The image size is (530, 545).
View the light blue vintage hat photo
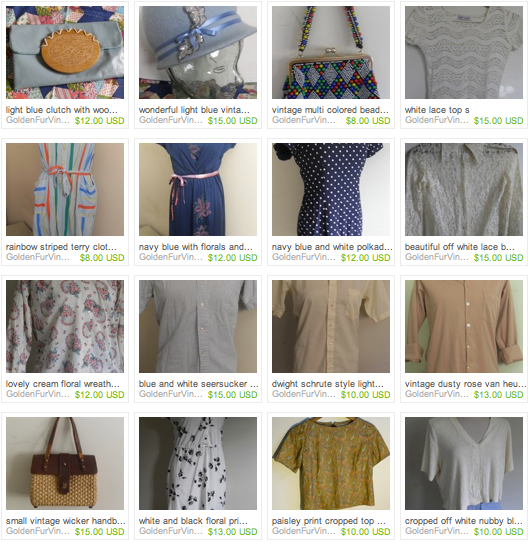click(198, 52)
